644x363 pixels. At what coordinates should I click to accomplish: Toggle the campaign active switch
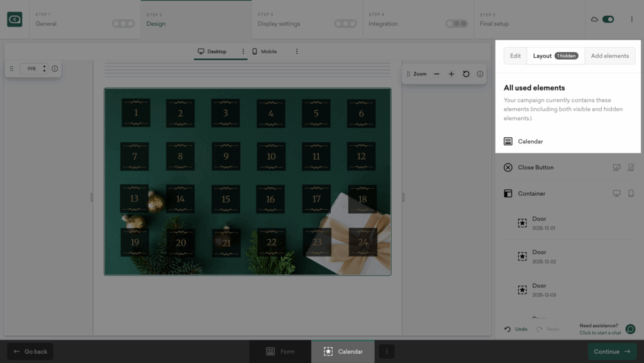point(608,20)
